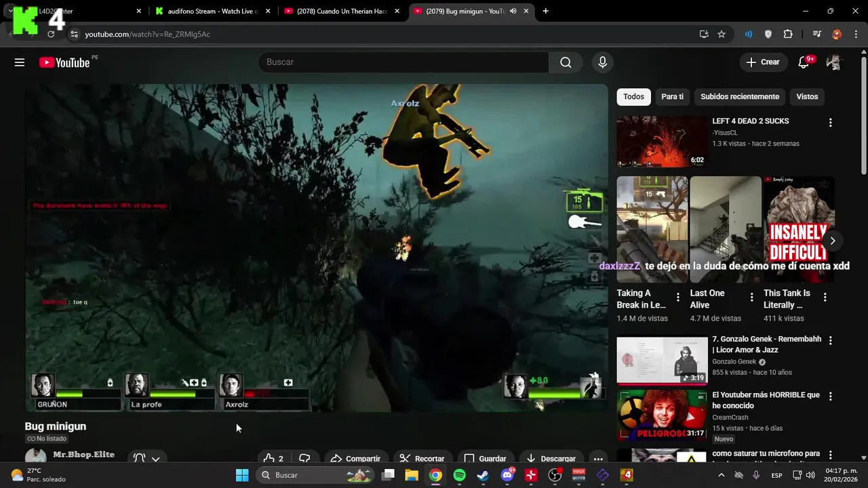Reload the page in Chrome
868x488 pixels.
pos(51,34)
